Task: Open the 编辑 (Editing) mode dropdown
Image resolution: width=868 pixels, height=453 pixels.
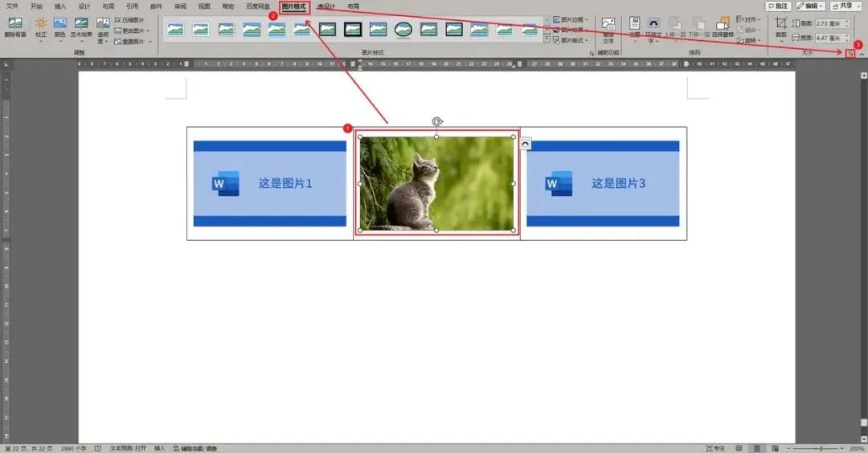Action: tap(810, 6)
